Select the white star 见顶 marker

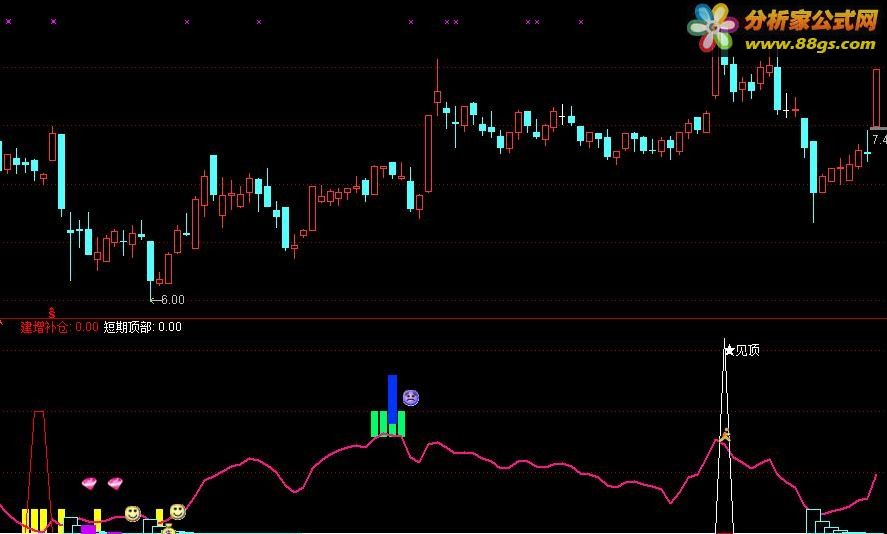tap(742, 350)
